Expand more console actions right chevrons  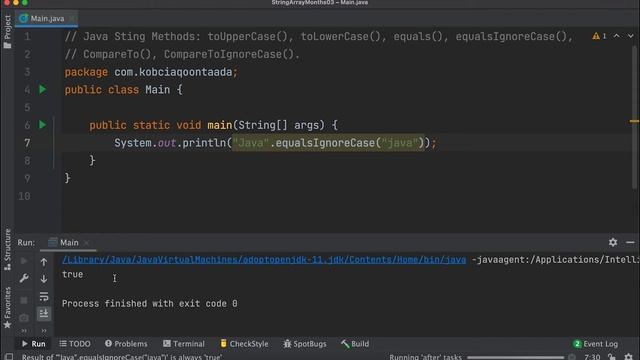coord(44,331)
